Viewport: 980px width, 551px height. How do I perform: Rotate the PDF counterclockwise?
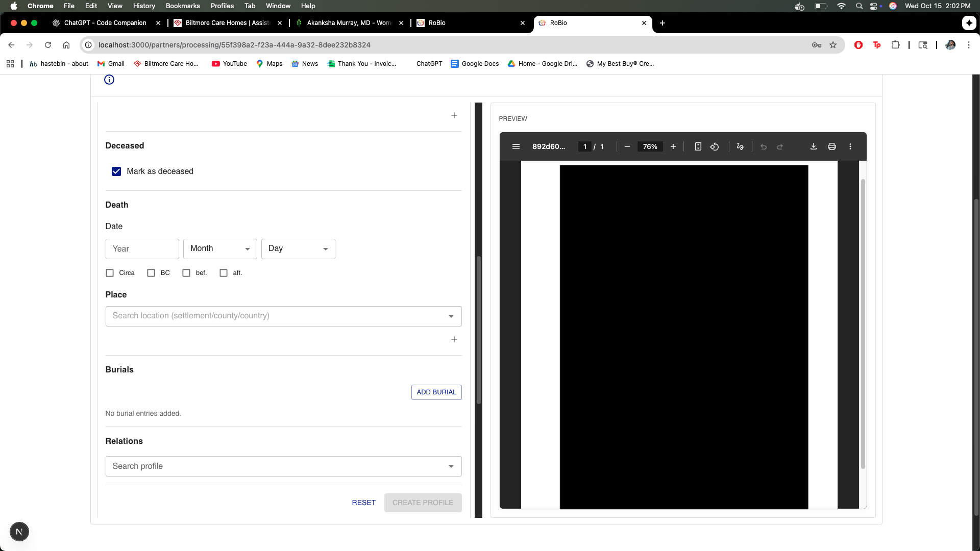click(x=715, y=146)
